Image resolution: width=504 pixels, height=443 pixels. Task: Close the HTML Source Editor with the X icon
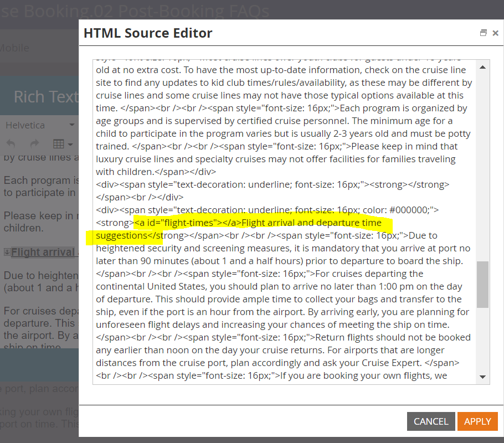click(496, 33)
